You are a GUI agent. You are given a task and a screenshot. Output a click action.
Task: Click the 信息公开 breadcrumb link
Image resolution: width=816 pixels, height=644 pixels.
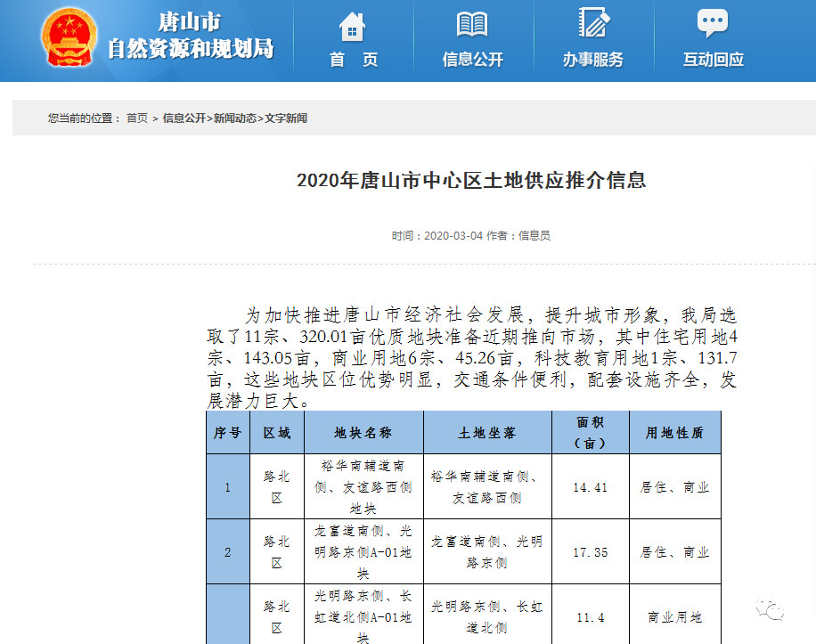coord(184,118)
